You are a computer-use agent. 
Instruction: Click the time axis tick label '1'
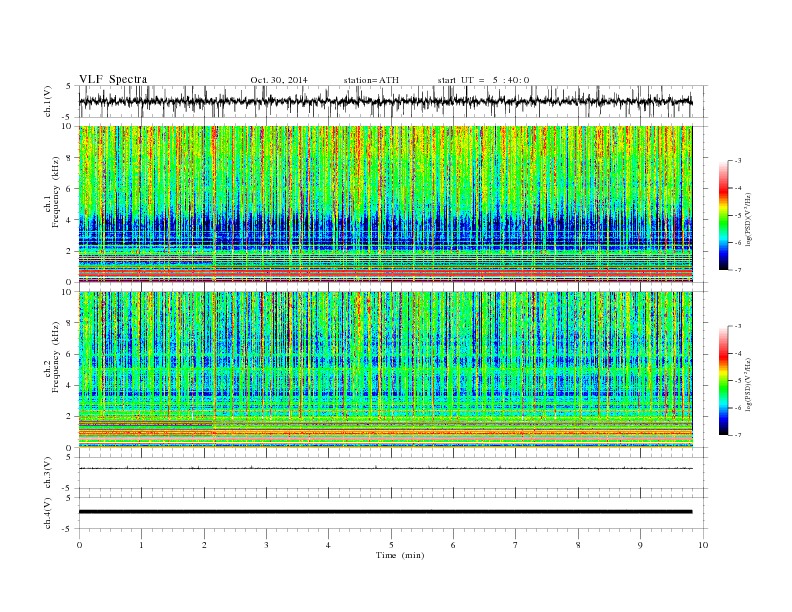pos(141,545)
